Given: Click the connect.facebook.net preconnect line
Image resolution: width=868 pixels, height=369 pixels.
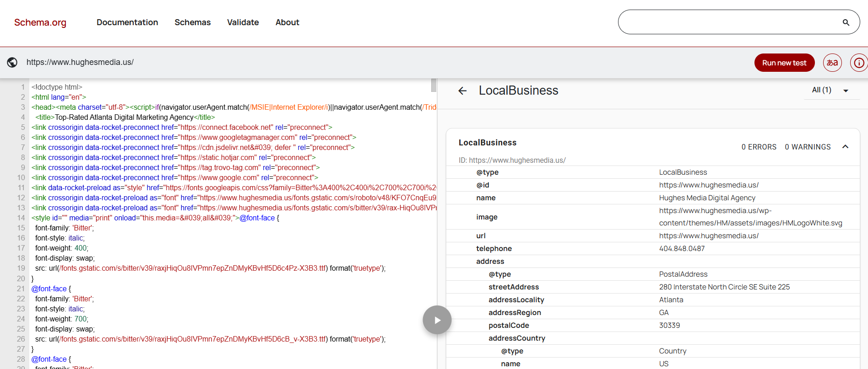Looking at the screenshot, I should tap(181, 128).
